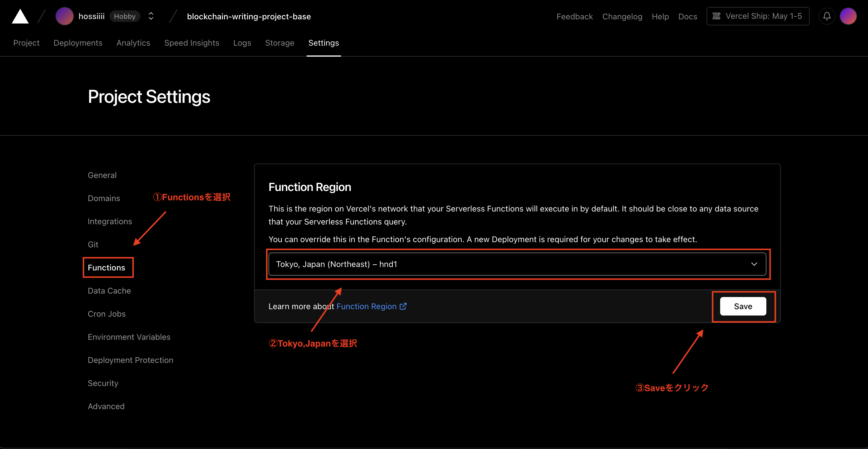Screen dimensions: 868x449
Task: Click the Vercel triangle logo
Action: pos(20,16)
